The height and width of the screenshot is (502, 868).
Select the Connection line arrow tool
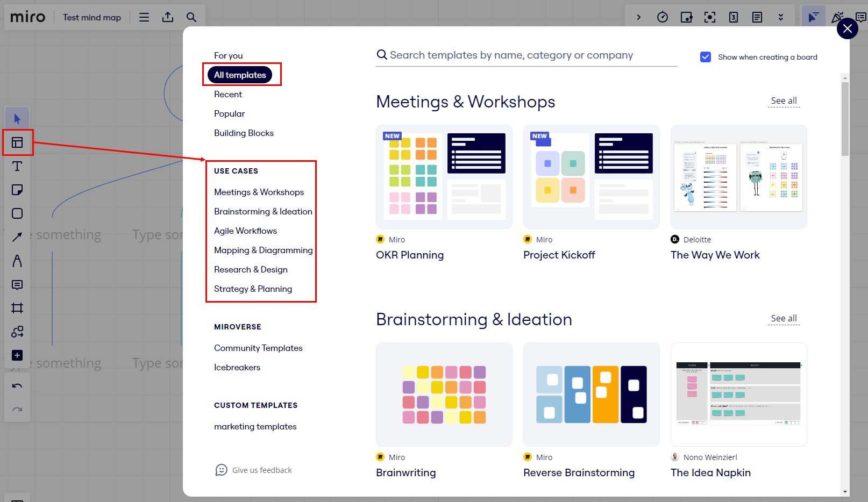pos(17,237)
